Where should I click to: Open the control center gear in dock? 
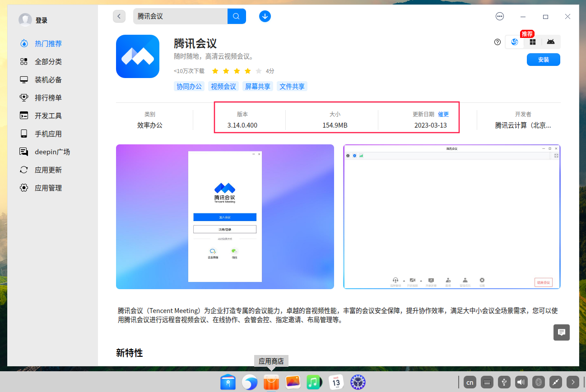(358, 383)
